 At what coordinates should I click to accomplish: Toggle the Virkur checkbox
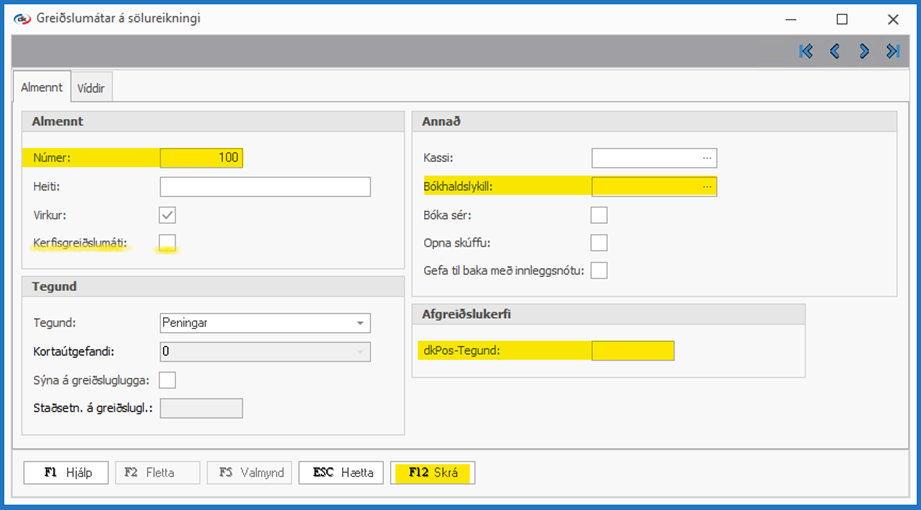[x=168, y=214]
